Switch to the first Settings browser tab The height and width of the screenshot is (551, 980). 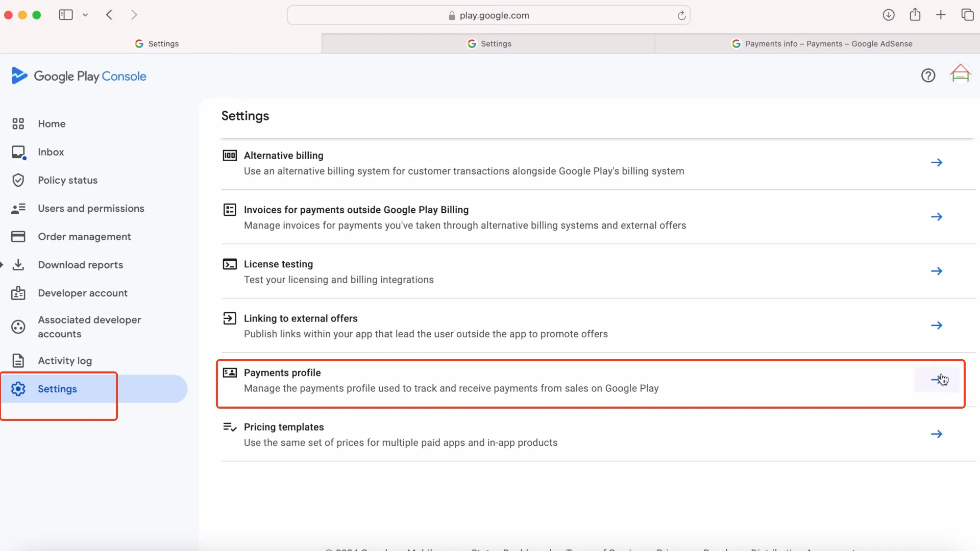(161, 44)
